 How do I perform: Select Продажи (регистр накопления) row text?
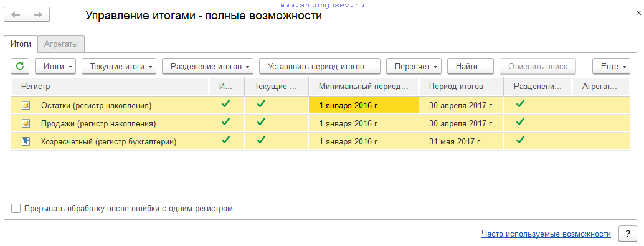(98, 123)
